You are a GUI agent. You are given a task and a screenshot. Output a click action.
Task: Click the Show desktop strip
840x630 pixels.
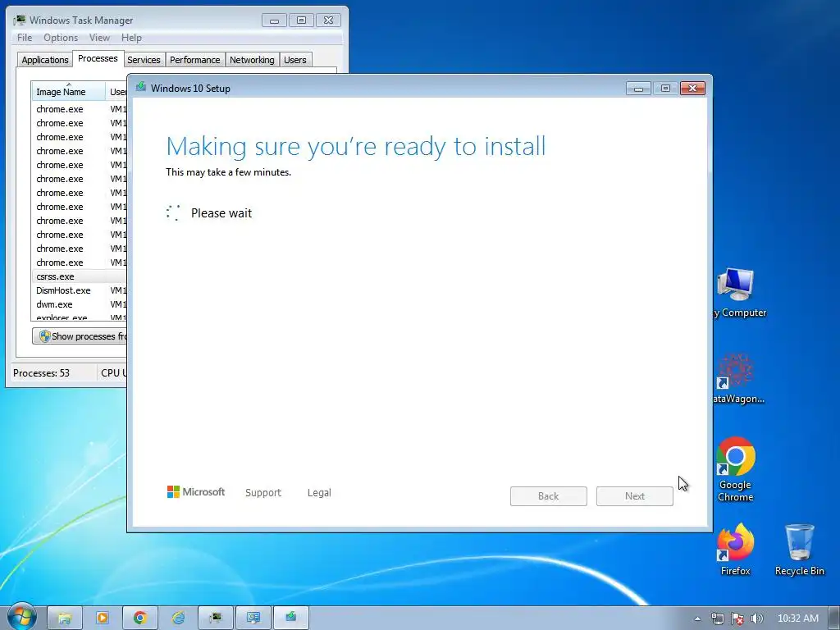click(834, 619)
